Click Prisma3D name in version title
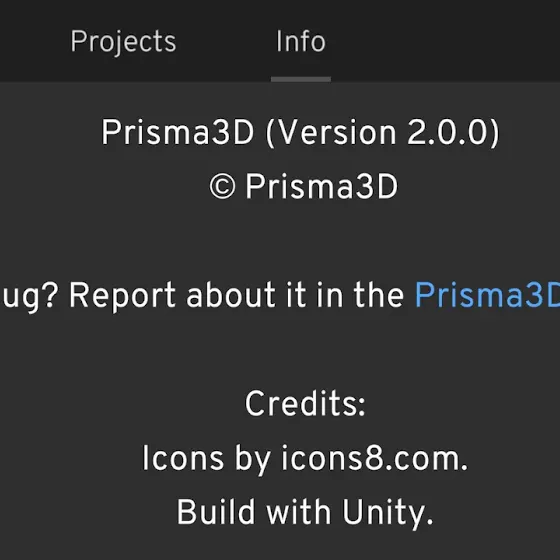 178,132
